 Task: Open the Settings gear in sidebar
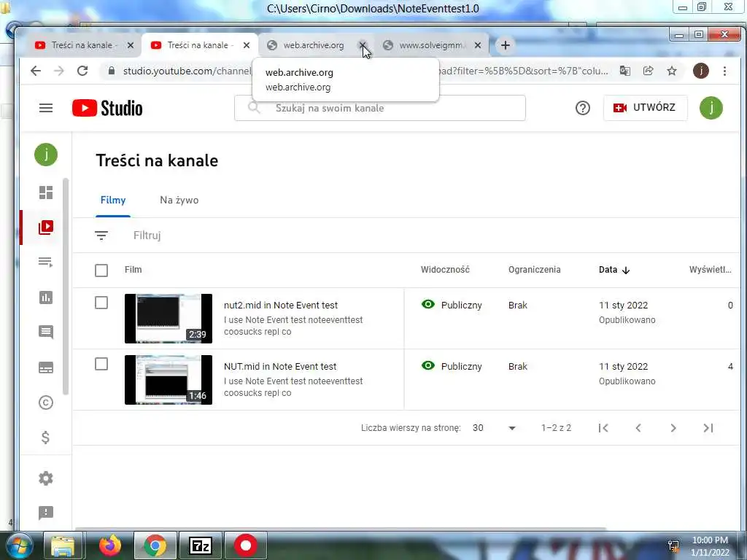coord(46,478)
